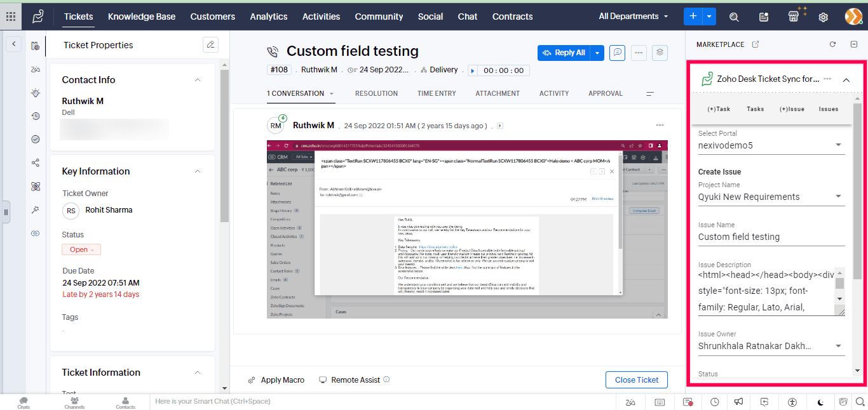Open the history clock icon in side rail
868x410 pixels.
[36, 116]
